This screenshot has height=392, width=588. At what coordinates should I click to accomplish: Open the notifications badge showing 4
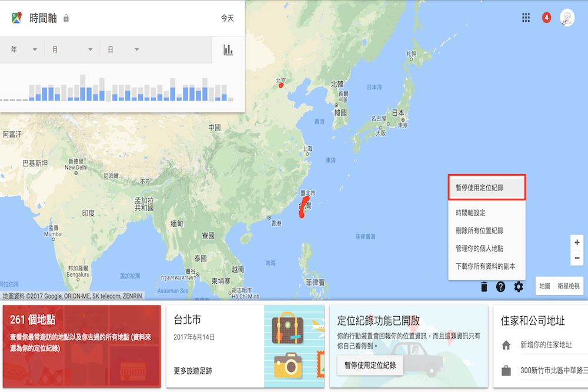tap(546, 18)
